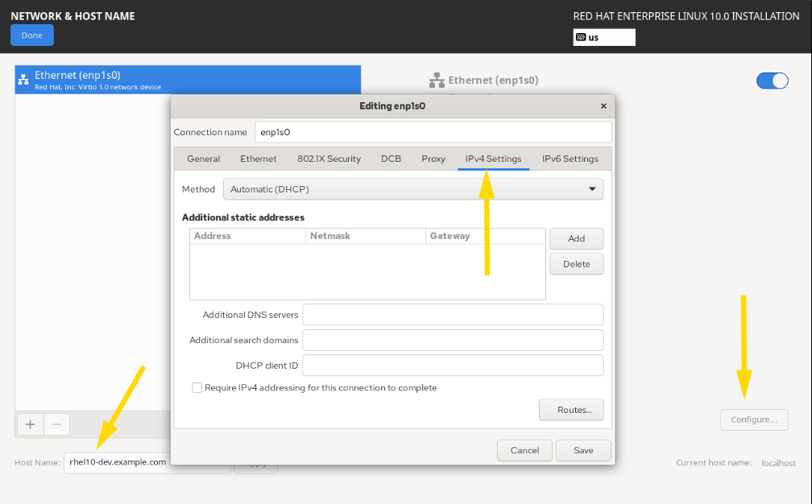812x504 pixels.
Task: Cancel the connection editing dialog
Action: point(524,450)
